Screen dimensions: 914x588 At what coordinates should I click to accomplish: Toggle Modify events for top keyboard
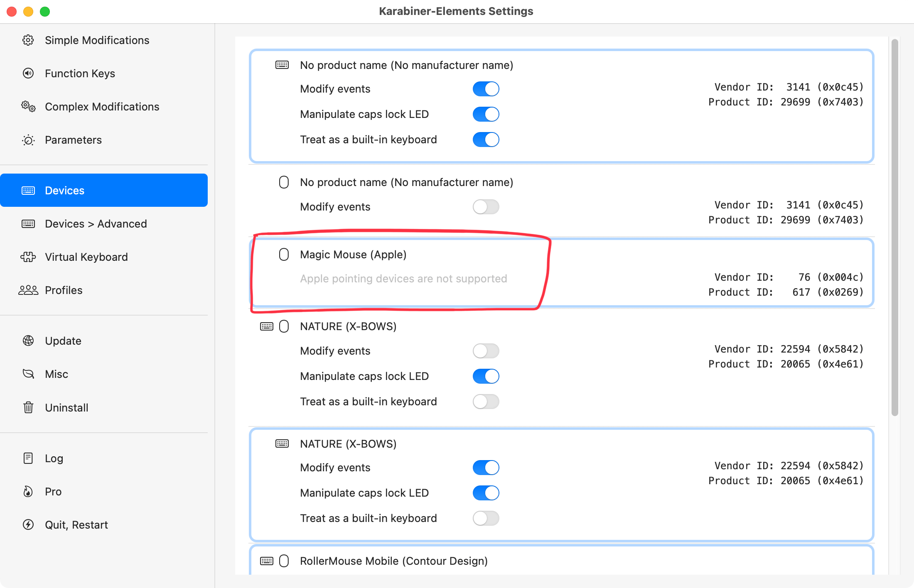point(486,89)
